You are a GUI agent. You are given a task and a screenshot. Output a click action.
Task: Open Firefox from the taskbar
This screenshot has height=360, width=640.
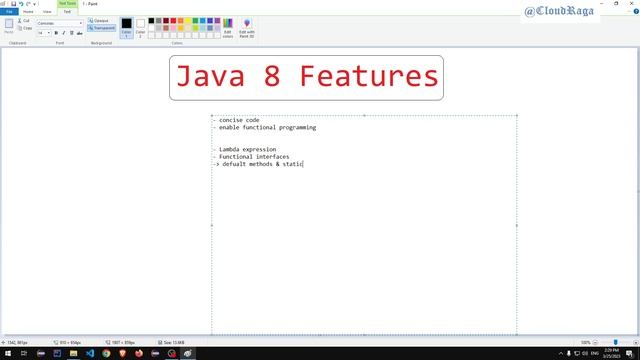pos(139,353)
